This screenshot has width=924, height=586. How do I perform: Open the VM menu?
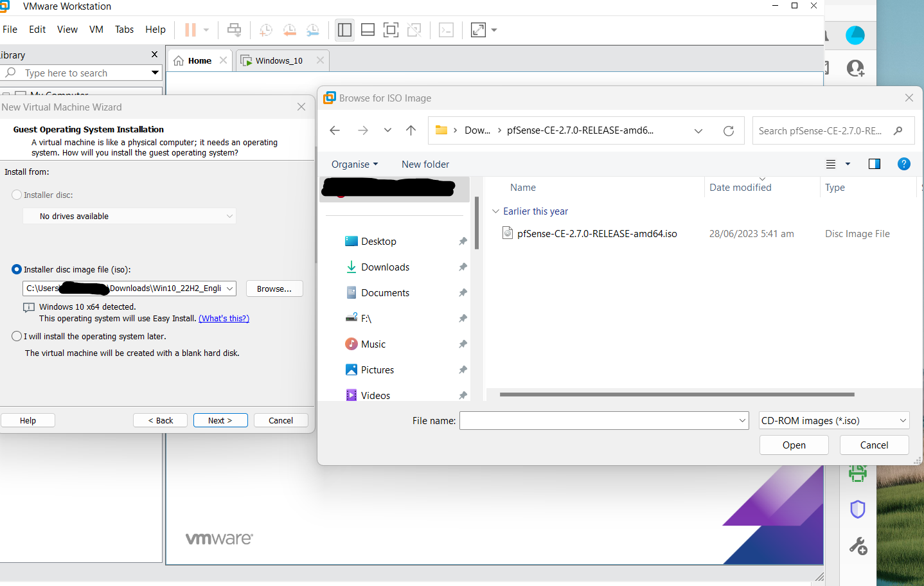click(96, 30)
